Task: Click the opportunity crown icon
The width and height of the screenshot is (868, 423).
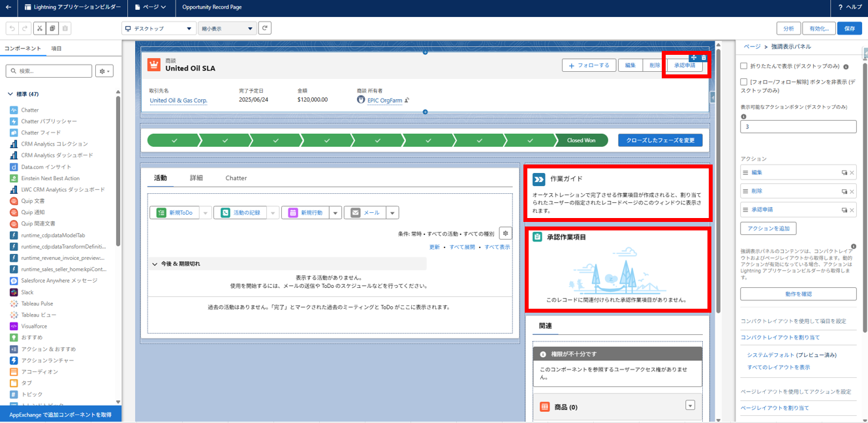Action: pos(153,65)
